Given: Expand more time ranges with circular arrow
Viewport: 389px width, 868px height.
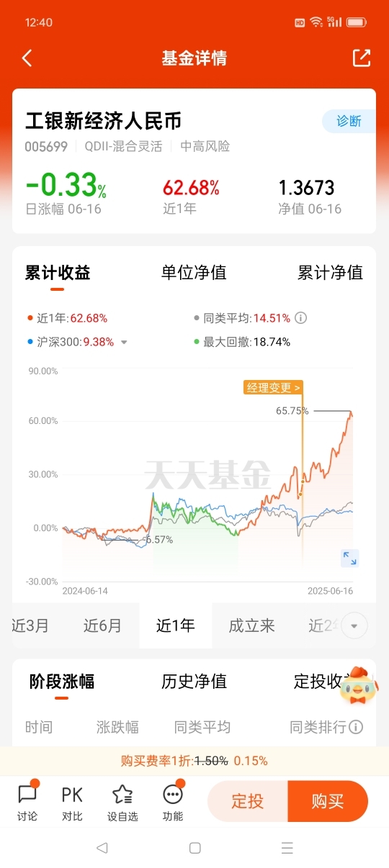Looking at the screenshot, I should [x=354, y=625].
